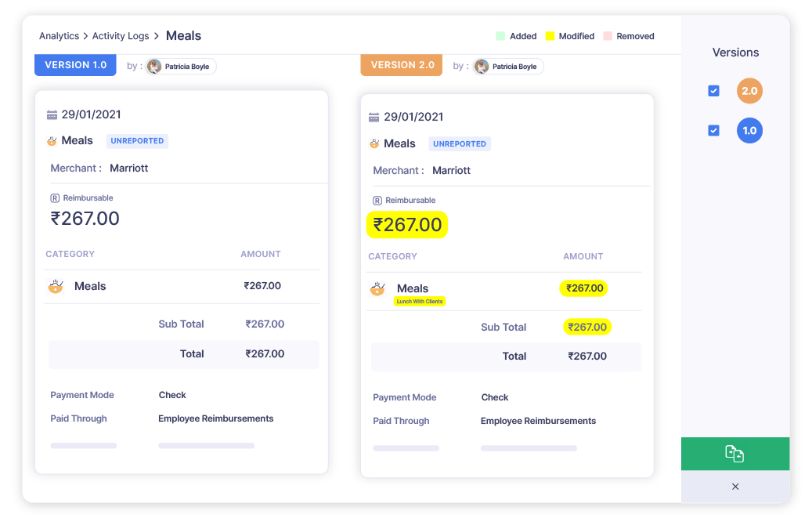
Task: Click the Reimbursable R icon on Version 1.0
Action: click(x=55, y=197)
